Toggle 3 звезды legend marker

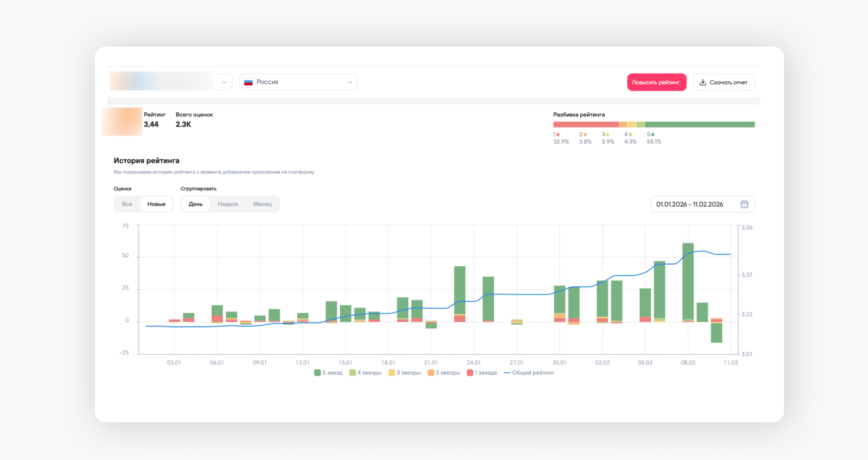point(391,373)
